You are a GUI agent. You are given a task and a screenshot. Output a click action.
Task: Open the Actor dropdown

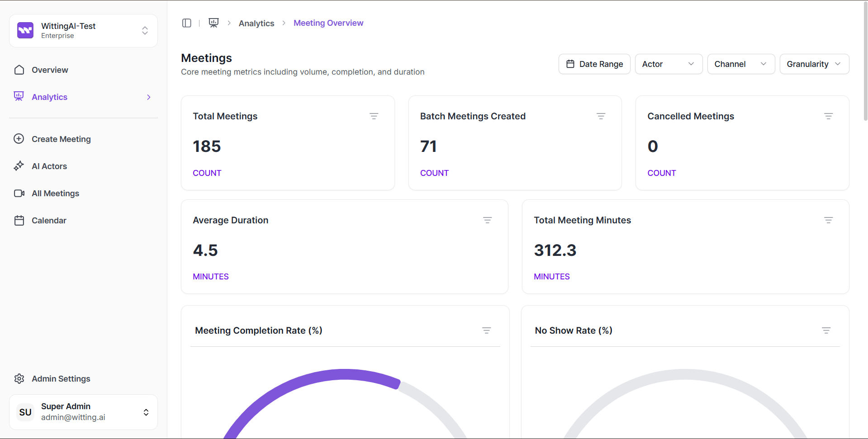point(668,64)
